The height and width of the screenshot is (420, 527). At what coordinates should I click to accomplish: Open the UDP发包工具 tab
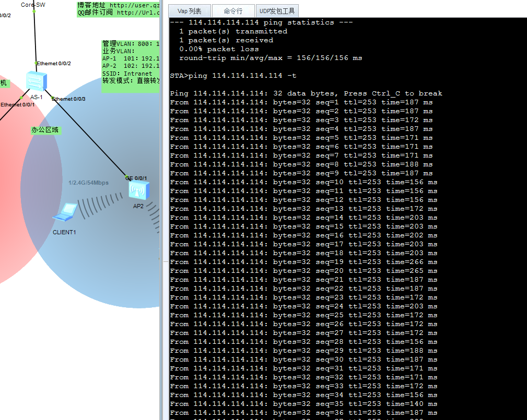pos(277,11)
